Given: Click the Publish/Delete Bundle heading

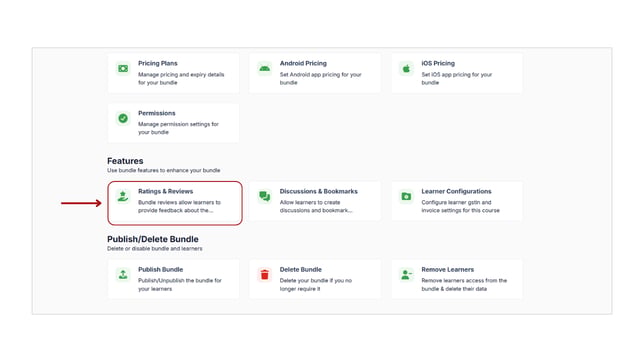Looking at the screenshot, I should (x=153, y=239).
